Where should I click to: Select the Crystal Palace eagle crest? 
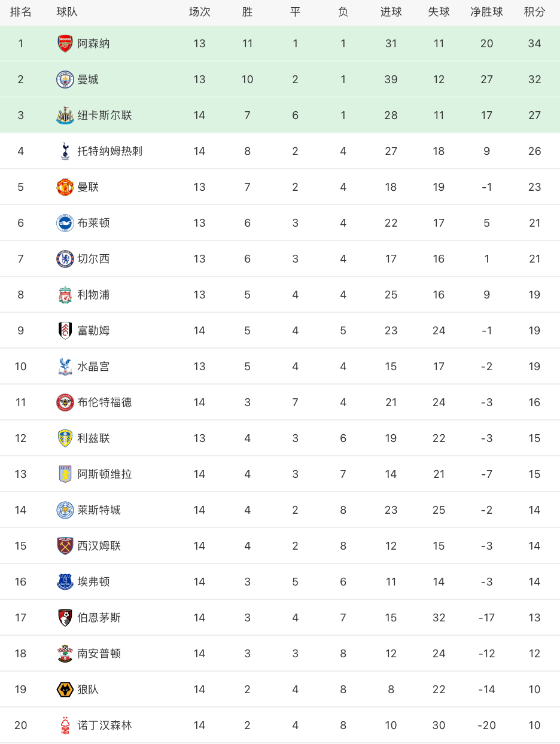pos(65,366)
